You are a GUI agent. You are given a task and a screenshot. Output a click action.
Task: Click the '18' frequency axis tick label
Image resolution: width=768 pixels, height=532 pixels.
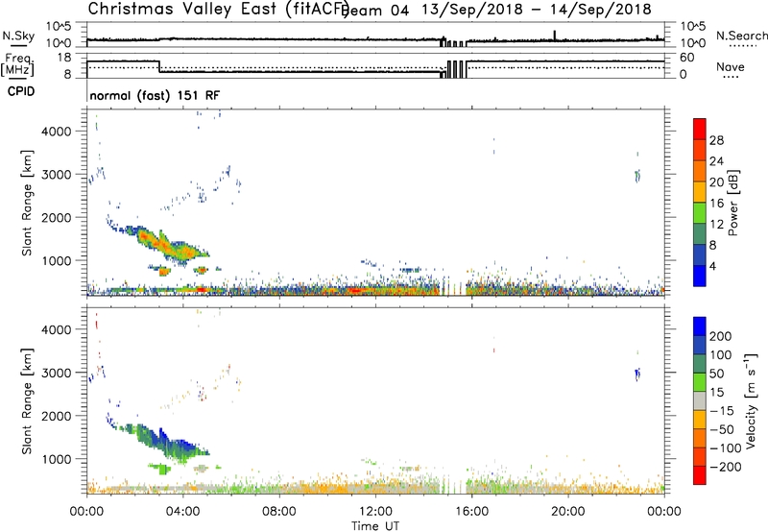64,58
